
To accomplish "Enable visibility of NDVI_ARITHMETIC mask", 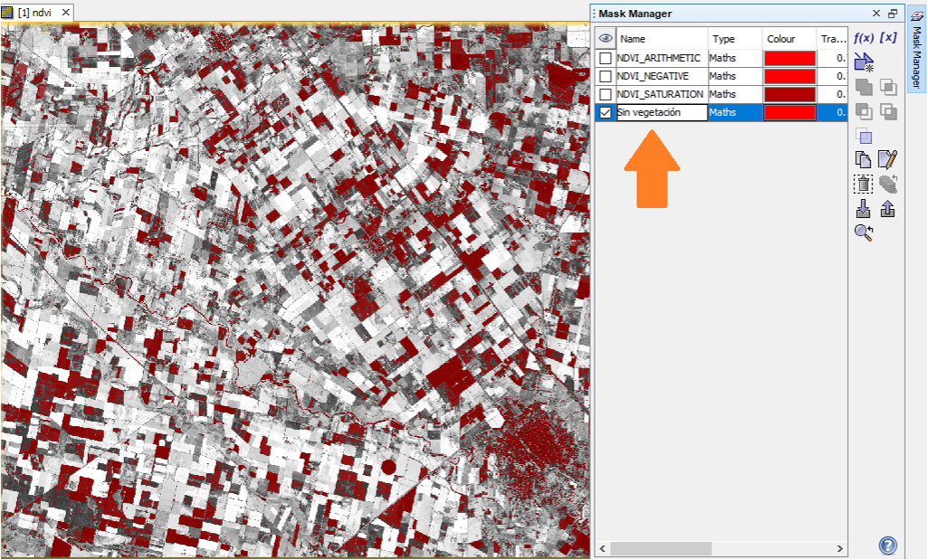I will tap(605, 58).
